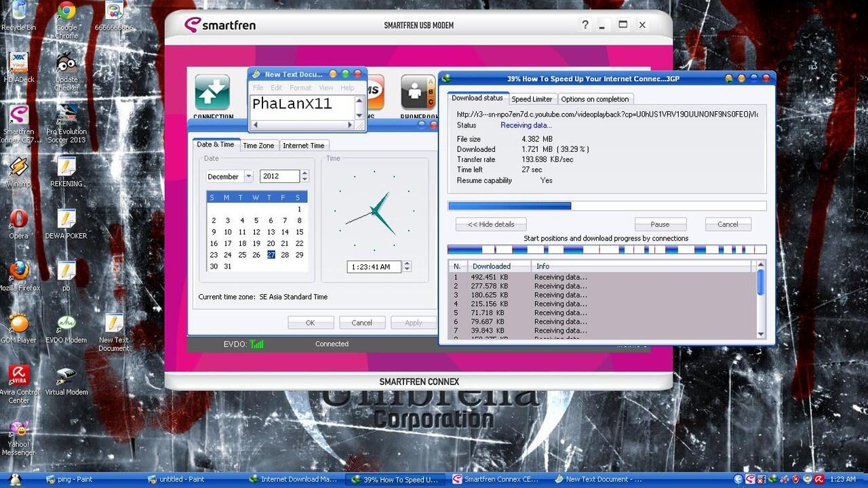Click the Smartfren Phonebook icon
Image resolution: width=868 pixels, height=488 pixels.
click(418, 96)
